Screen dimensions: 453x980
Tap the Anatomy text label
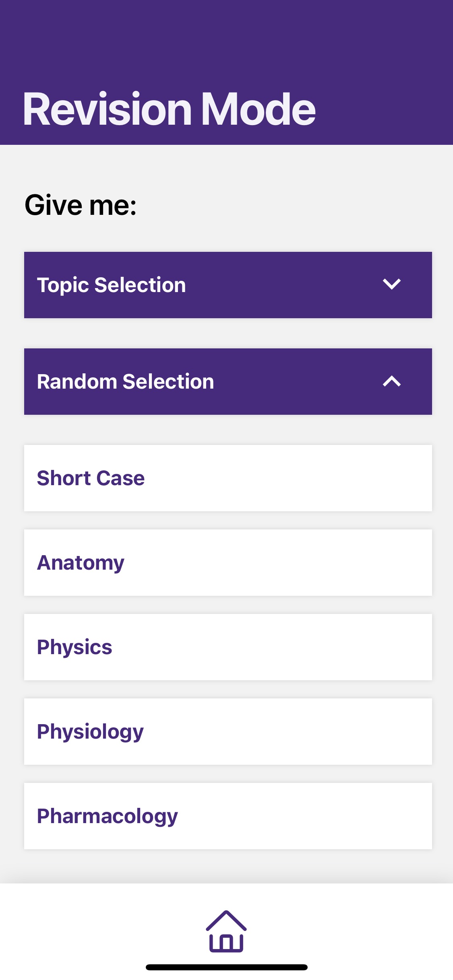81,563
